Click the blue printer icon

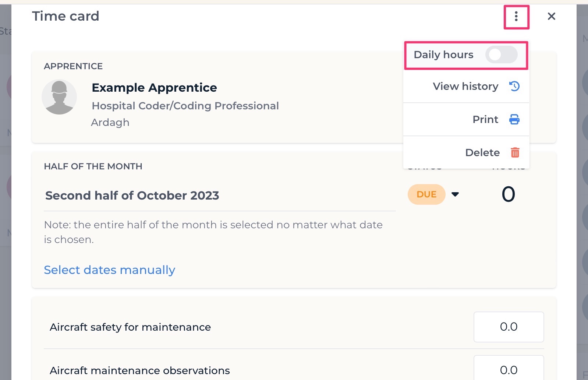click(514, 119)
